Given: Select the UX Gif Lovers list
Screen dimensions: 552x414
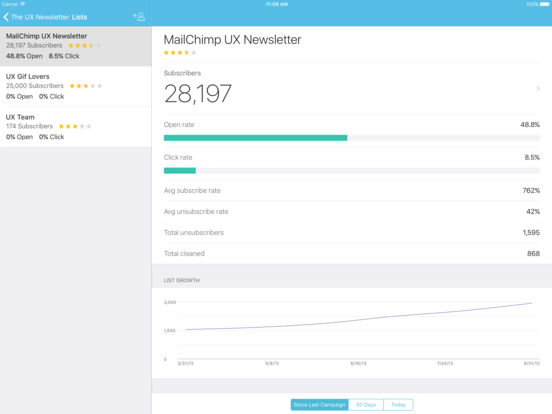Looking at the screenshot, I should pos(76,86).
